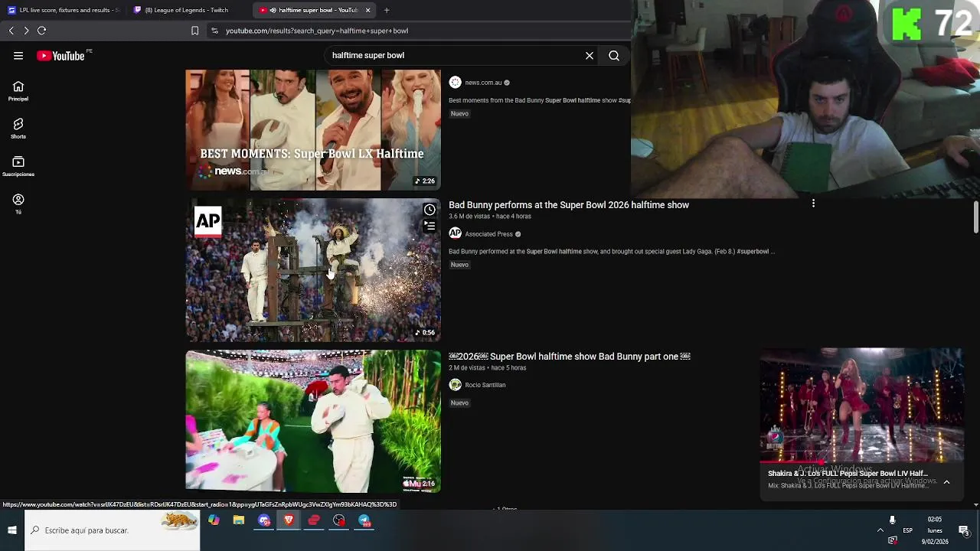Open the news.com.au channel avatar
Viewport: 980px width, 551px height.
pos(455,82)
